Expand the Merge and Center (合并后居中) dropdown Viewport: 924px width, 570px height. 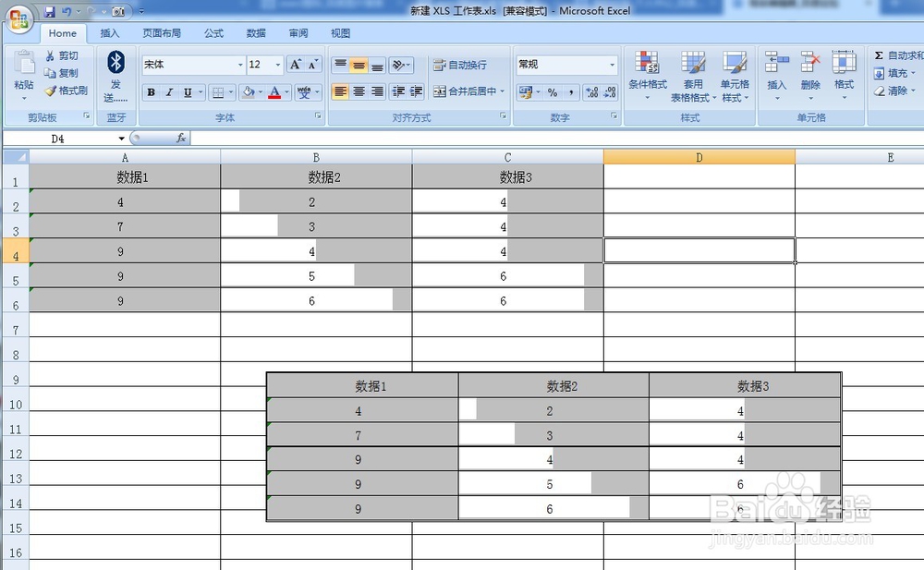502,91
